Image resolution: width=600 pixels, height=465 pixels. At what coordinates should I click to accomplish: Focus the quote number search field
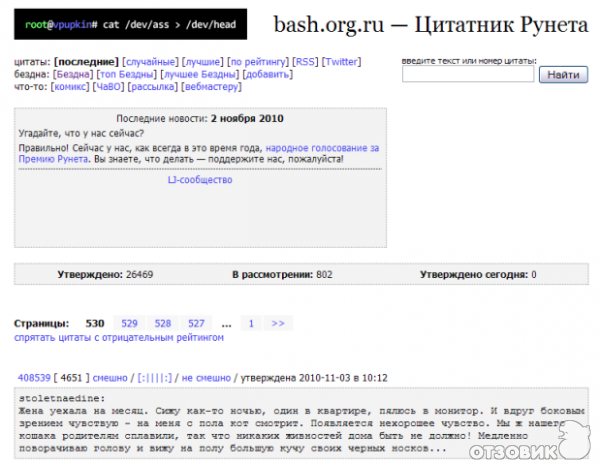(467, 75)
